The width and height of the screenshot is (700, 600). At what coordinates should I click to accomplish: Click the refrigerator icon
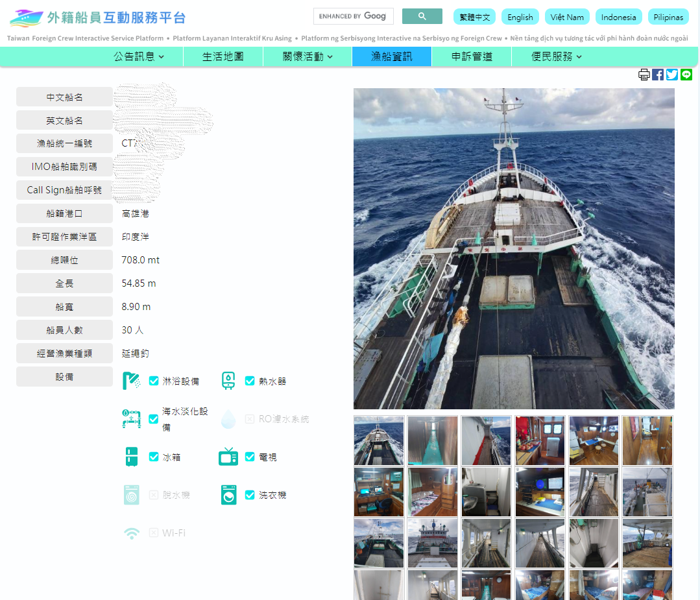pyautogui.click(x=132, y=457)
